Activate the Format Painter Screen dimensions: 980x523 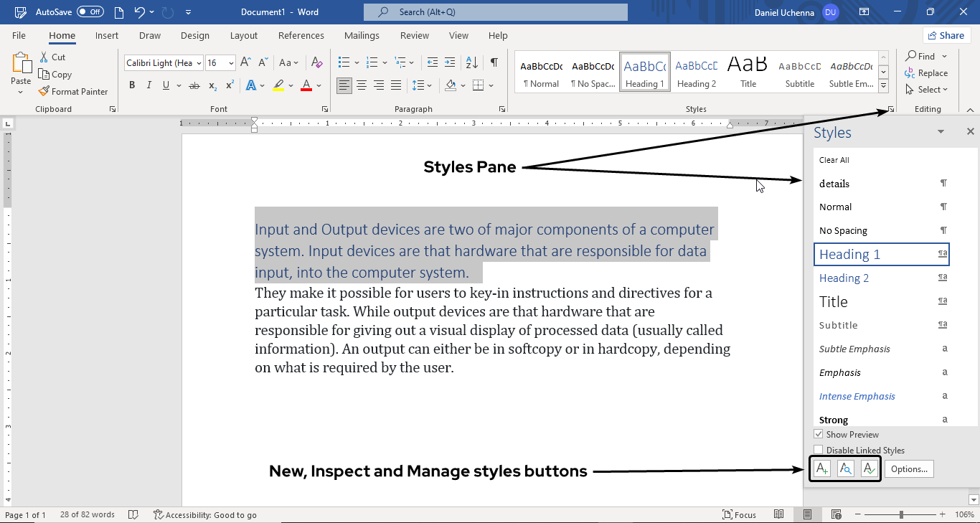74,91
